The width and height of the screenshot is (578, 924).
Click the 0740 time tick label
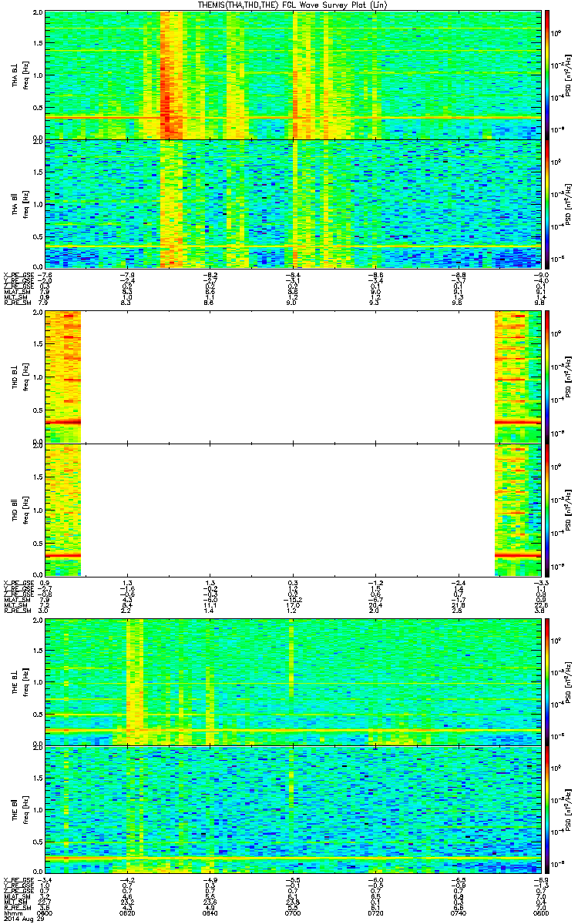coord(457,914)
